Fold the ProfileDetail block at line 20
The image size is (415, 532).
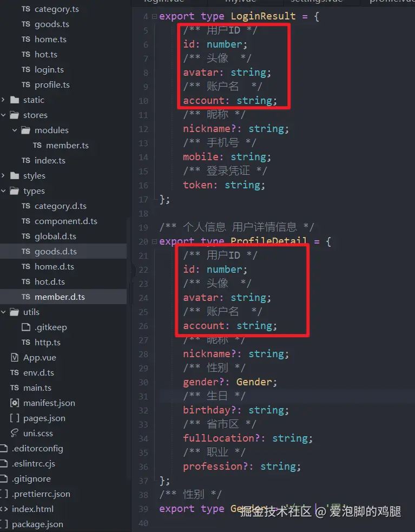click(x=154, y=241)
